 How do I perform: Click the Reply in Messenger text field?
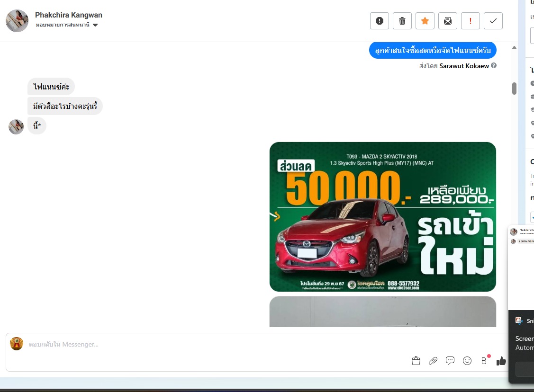pyautogui.click(x=218, y=344)
